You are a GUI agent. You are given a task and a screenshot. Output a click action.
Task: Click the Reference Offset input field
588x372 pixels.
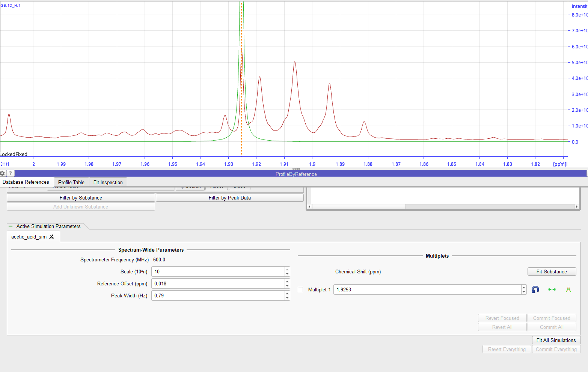click(x=218, y=283)
